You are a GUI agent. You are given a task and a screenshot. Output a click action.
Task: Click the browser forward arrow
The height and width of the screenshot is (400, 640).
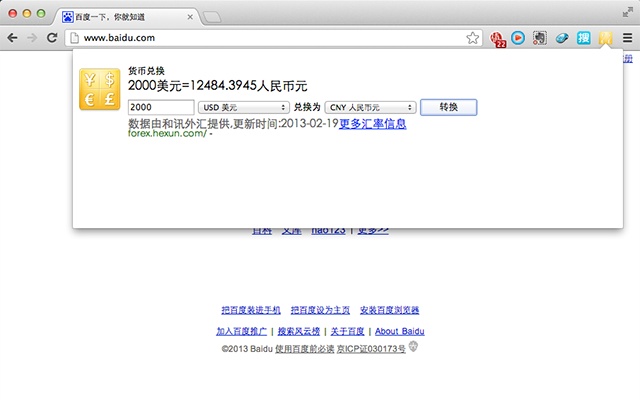(32, 38)
